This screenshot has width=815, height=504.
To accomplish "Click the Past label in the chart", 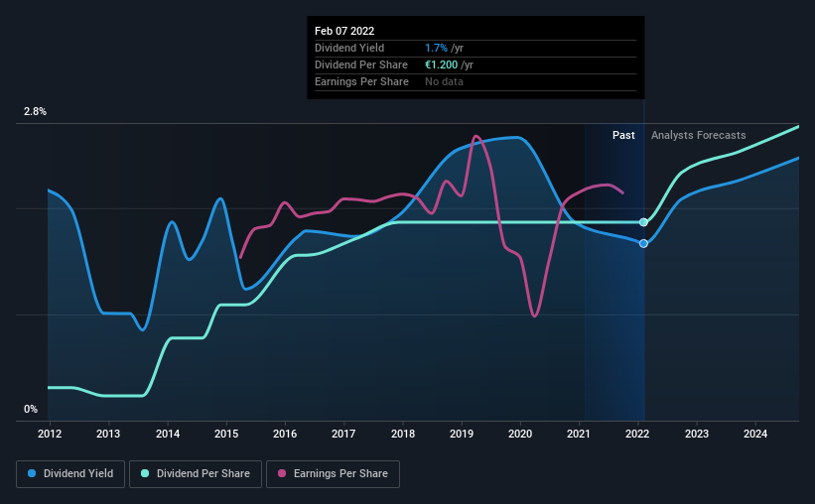I will pyautogui.click(x=623, y=135).
